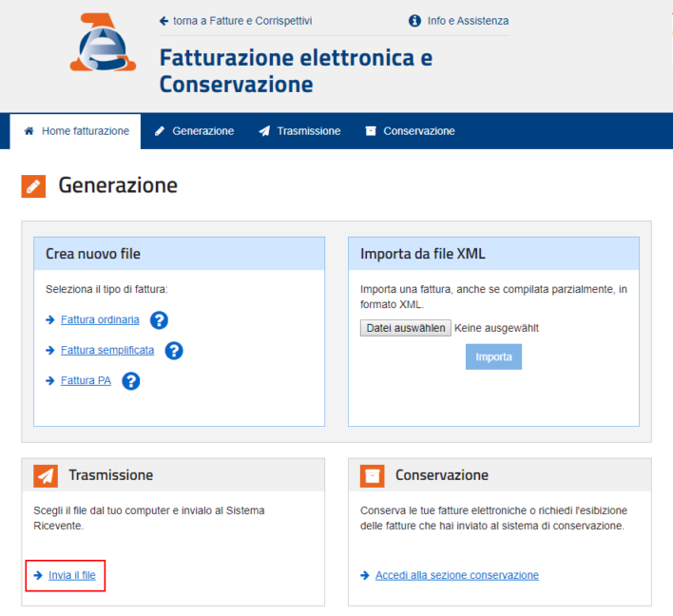Create a Fattura ordinaria
673x616 pixels.
click(x=100, y=320)
